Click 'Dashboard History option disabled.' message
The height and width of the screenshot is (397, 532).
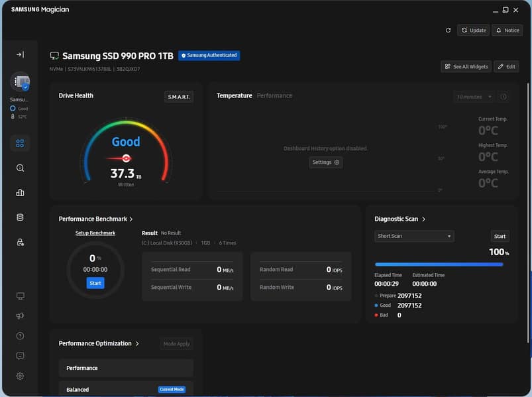pos(325,148)
